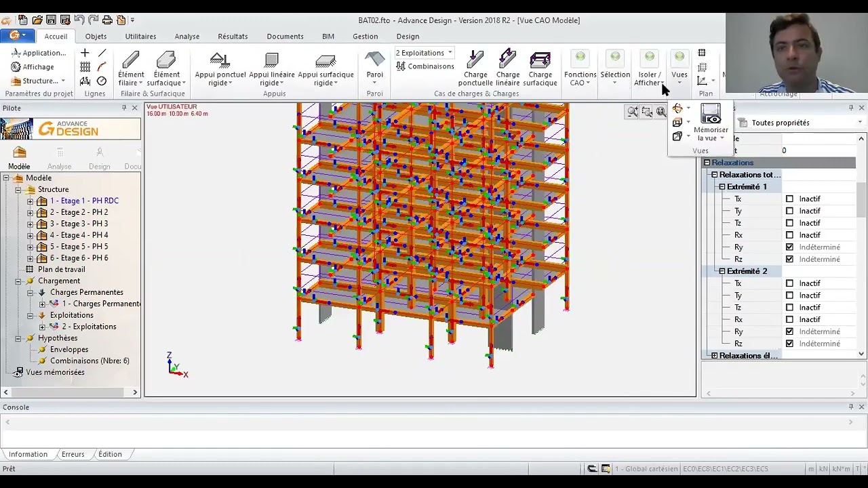Open the Utilitaires ribbon tab

tap(140, 36)
